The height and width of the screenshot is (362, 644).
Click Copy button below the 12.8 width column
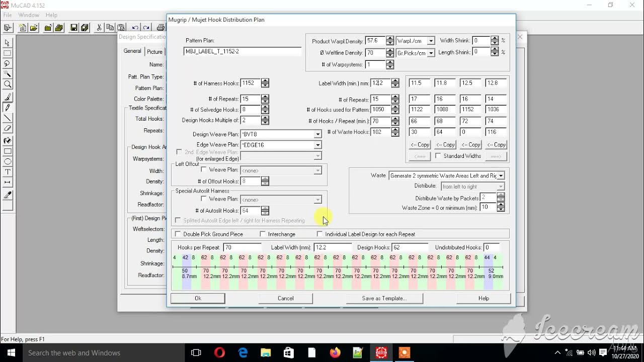coord(496,145)
